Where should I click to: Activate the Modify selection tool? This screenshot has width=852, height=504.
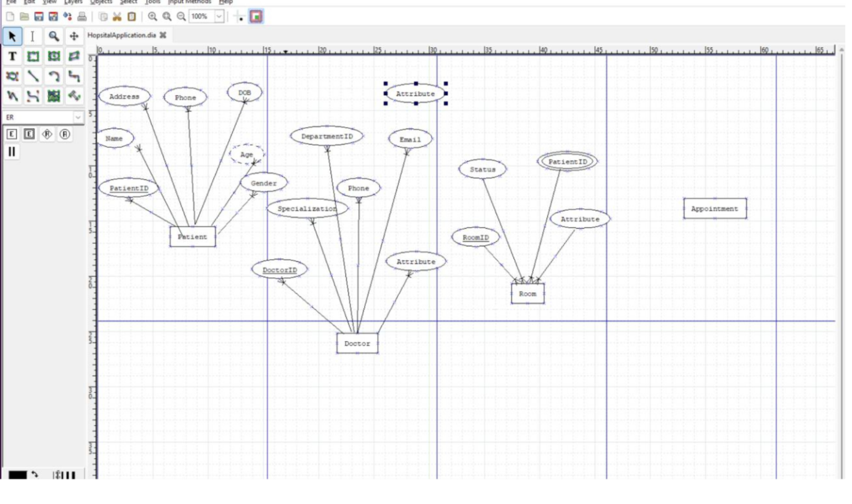[x=13, y=36]
